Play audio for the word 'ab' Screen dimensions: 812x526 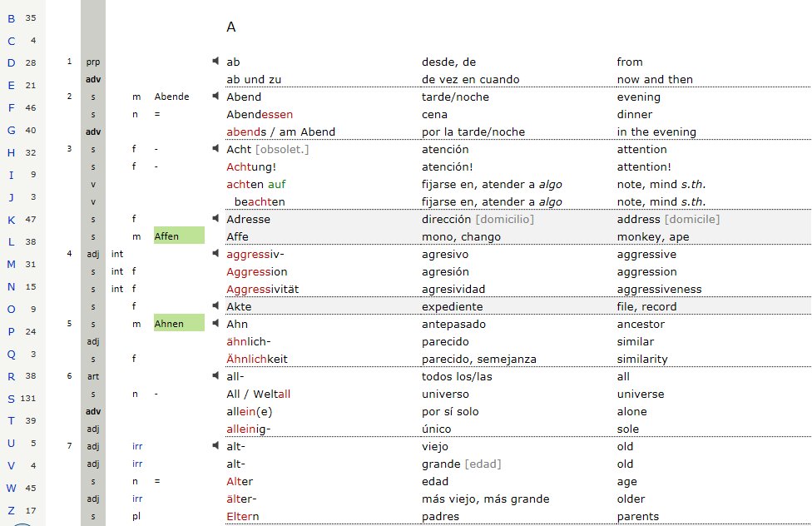(216, 62)
